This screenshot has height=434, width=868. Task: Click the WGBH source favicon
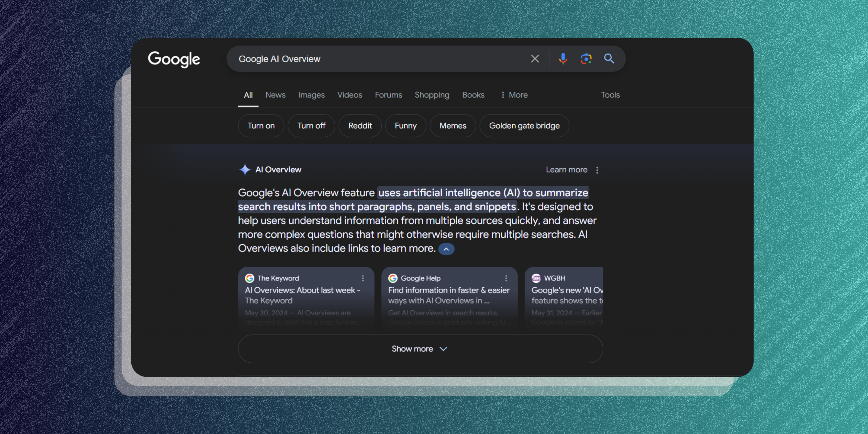tap(536, 278)
